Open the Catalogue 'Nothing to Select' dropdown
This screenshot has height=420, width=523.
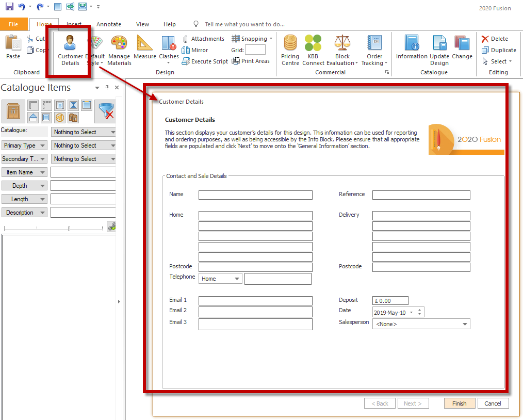pos(83,132)
